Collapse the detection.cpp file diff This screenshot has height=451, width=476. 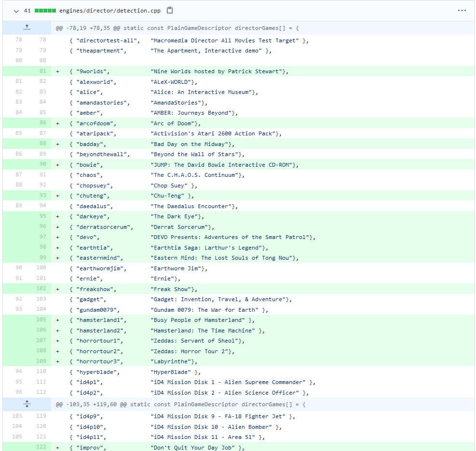(x=16, y=11)
